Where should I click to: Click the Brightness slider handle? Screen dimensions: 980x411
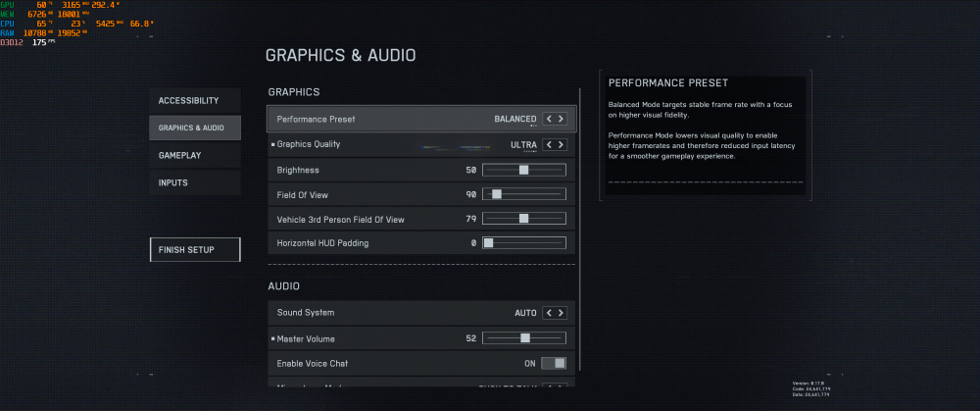tap(524, 170)
